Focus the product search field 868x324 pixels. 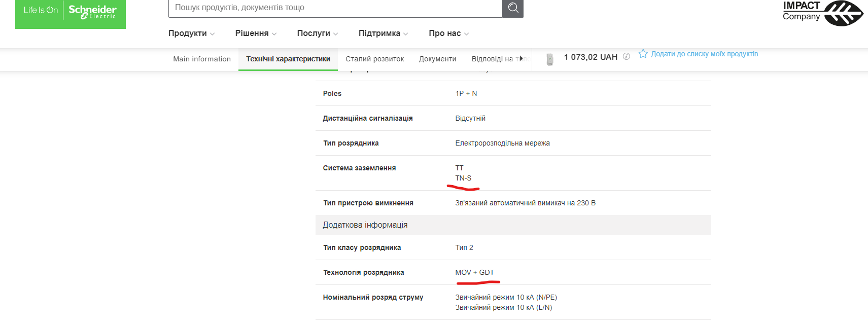335,8
